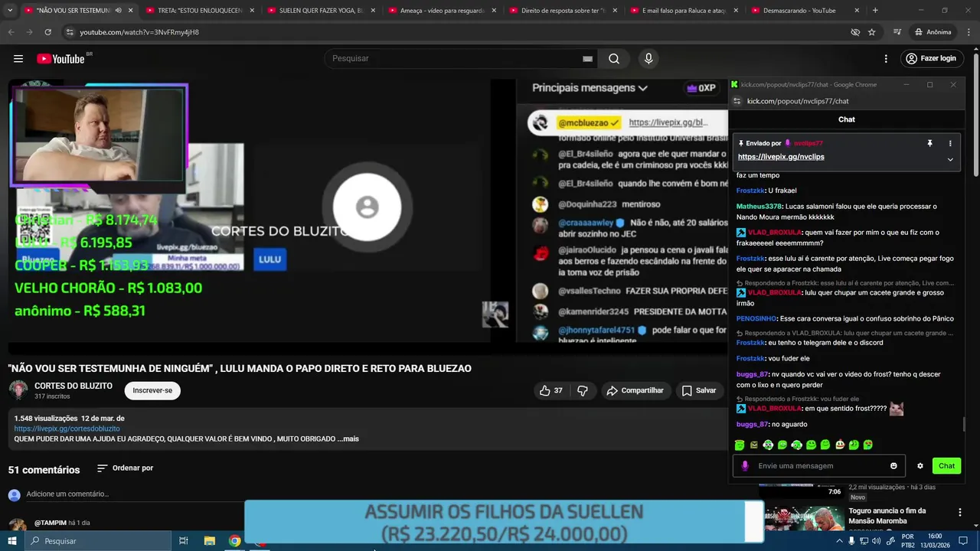Open the livepix.gg/nvclips pinned link
This screenshot has height=551, width=980.
(781, 157)
